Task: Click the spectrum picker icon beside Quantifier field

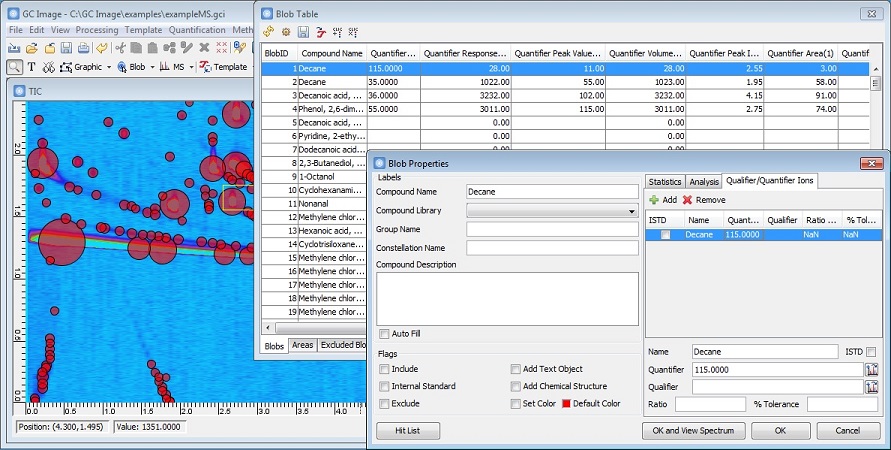Action: click(871, 370)
